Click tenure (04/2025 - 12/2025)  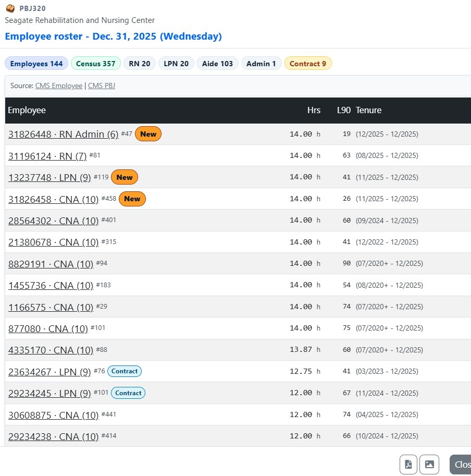tap(387, 414)
